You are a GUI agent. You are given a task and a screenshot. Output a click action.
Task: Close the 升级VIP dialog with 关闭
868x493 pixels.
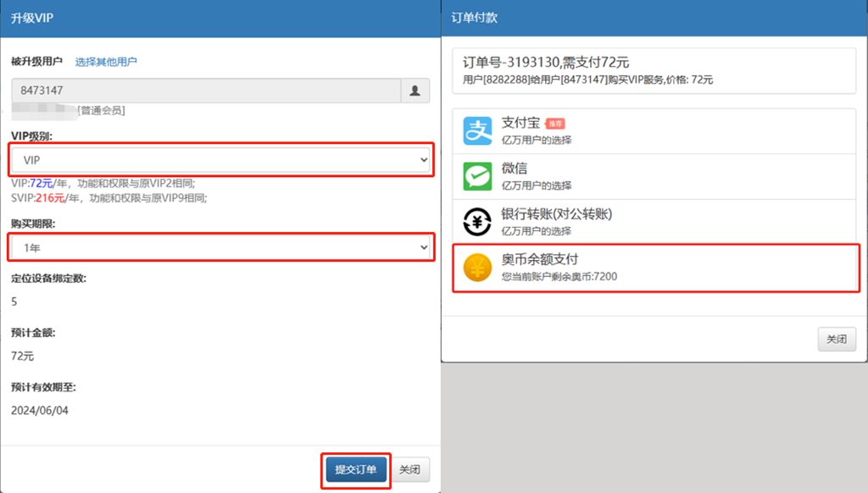pyautogui.click(x=409, y=469)
